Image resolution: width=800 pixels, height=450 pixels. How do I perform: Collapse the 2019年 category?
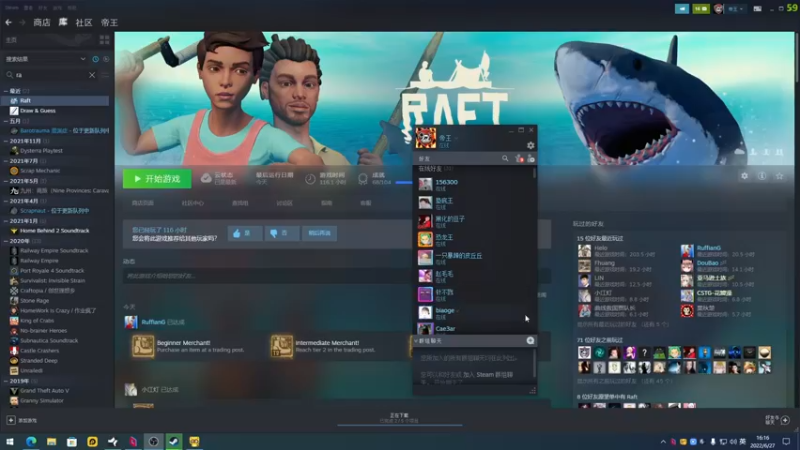(x=6, y=381)
